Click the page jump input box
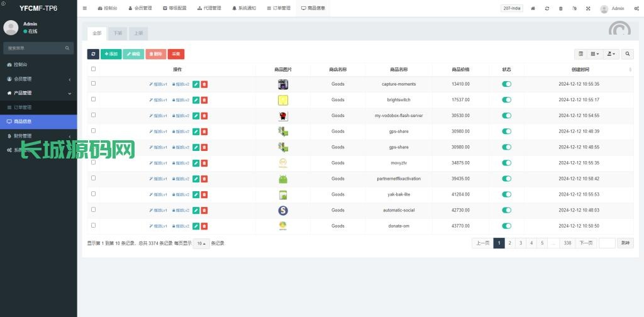Image resolution: width=644 pixels, height=317 pixels. pos(606,243)
